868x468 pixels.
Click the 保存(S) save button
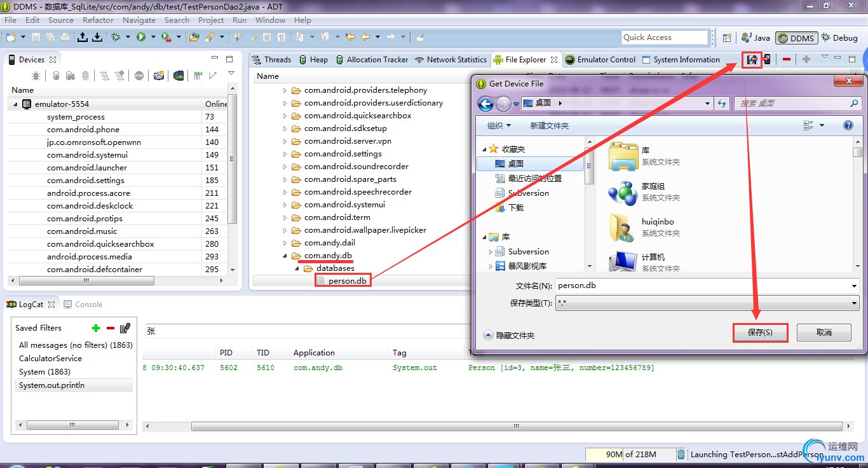760,333
